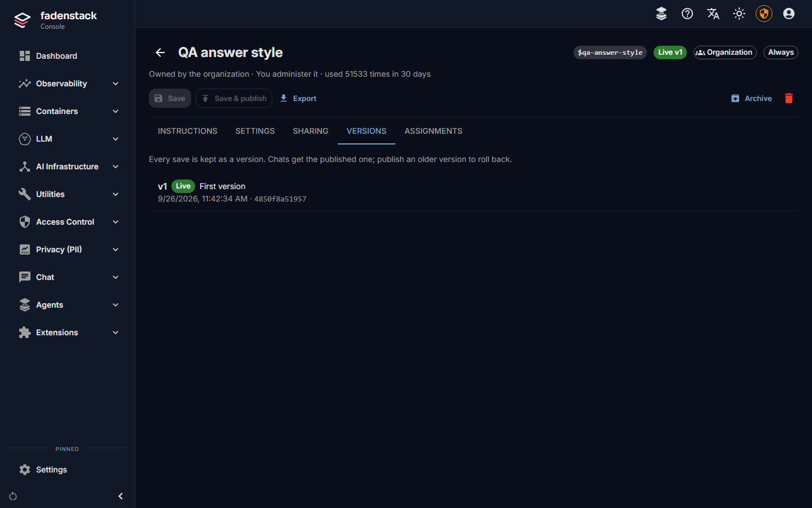Screen dimensions: 812x508
Task: Switch to the Sharing tab
Action: (310, 131)
